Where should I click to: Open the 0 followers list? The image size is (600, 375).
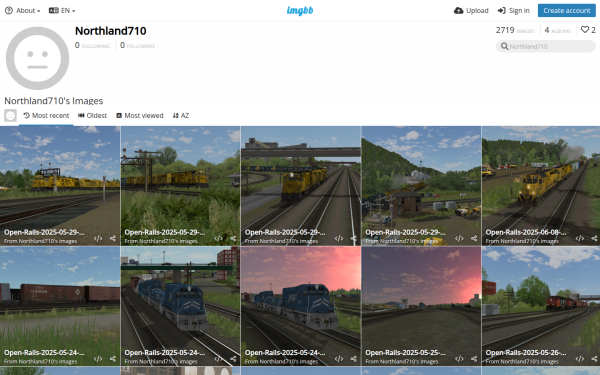tap(137, 45)
